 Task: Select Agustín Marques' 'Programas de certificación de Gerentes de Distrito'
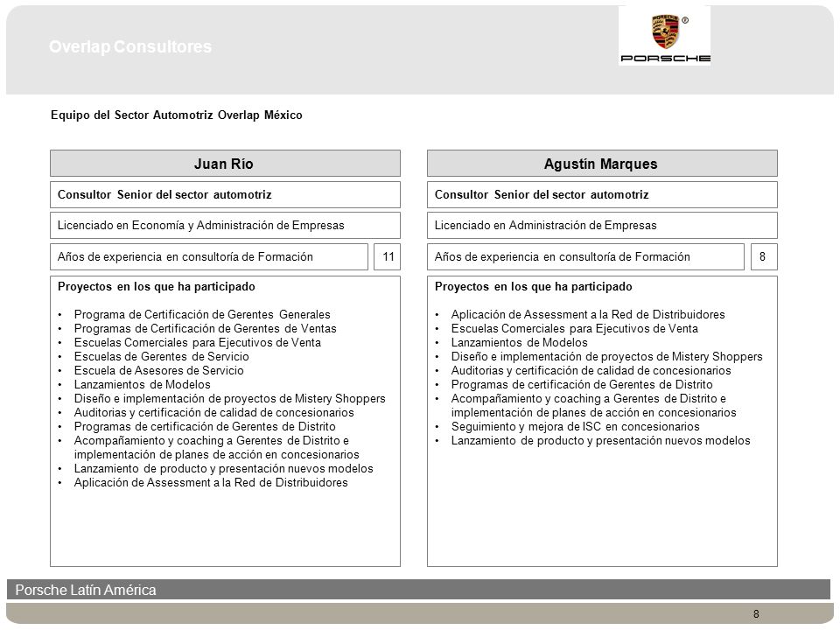coord(582,384)
